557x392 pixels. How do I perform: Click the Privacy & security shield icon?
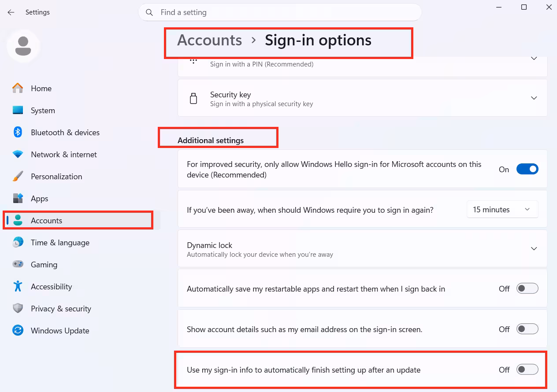(x=18, y=308)
